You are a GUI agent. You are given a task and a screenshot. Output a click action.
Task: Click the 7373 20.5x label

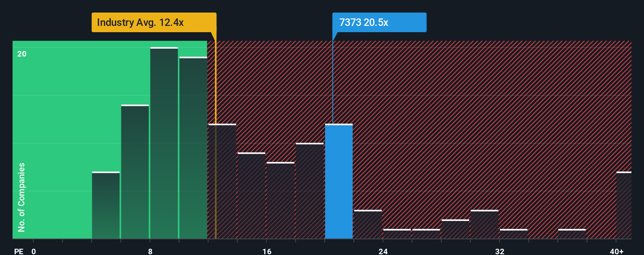[379, 22]
